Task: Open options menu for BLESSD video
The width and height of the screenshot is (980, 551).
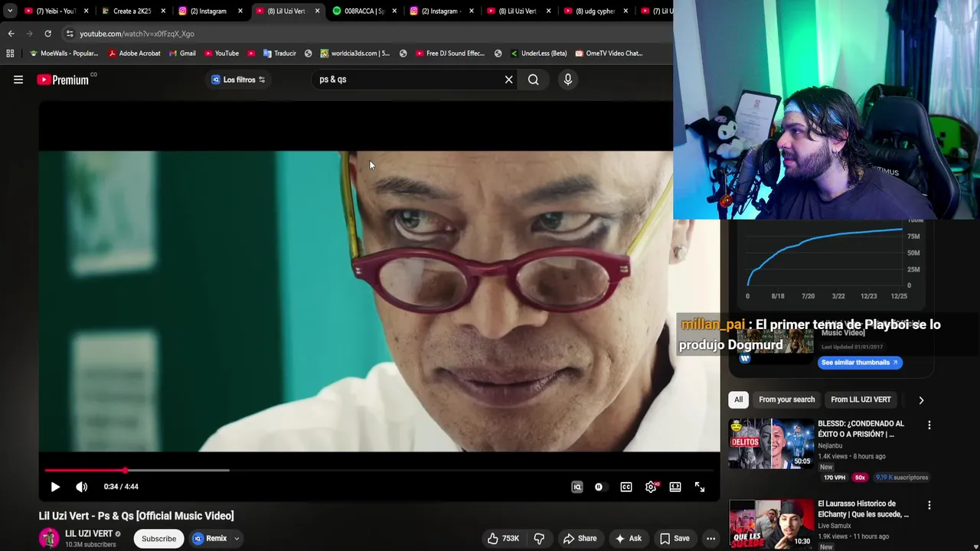Action: (x=929, y=425)
